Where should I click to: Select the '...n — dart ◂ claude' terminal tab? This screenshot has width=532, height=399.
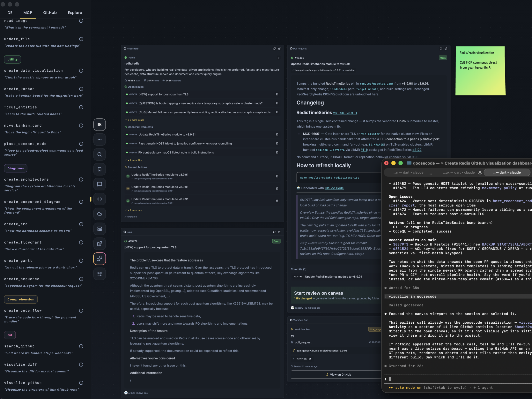[x=408, y=173]
